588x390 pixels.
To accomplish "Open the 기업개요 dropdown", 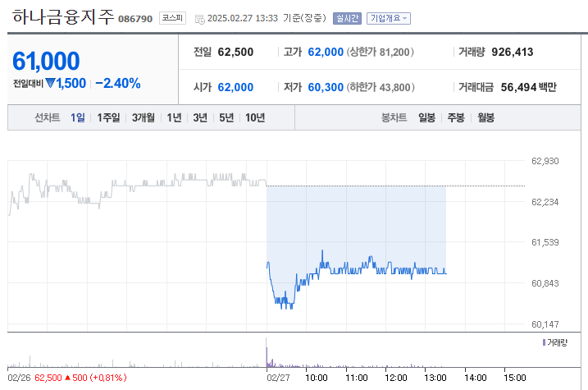I will pos(389,18).
